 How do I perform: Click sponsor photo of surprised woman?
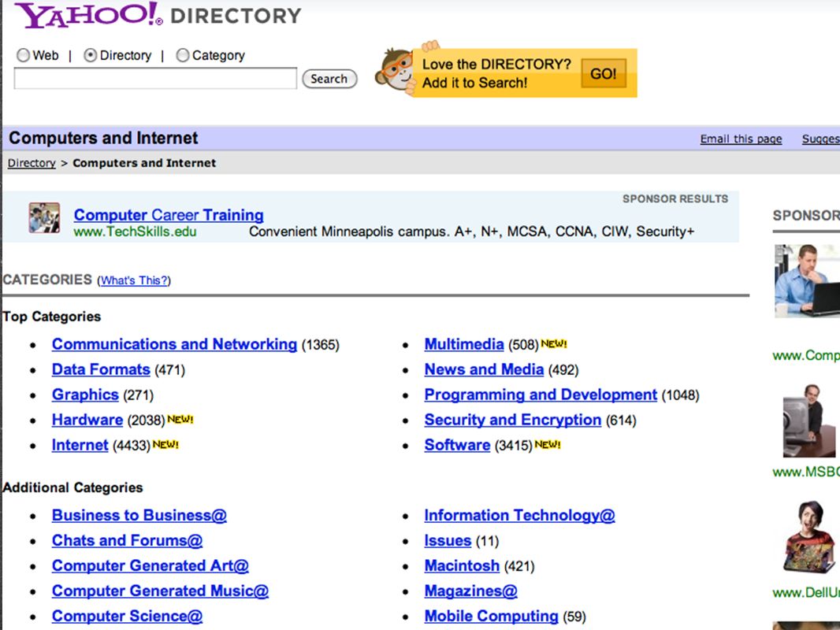coord(809,537)
